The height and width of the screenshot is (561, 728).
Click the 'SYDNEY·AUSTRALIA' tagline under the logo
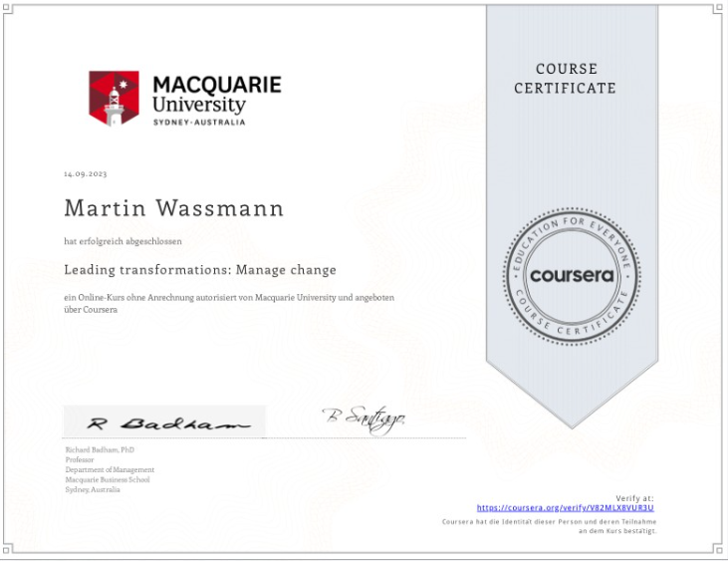click(x=199, y=122)
